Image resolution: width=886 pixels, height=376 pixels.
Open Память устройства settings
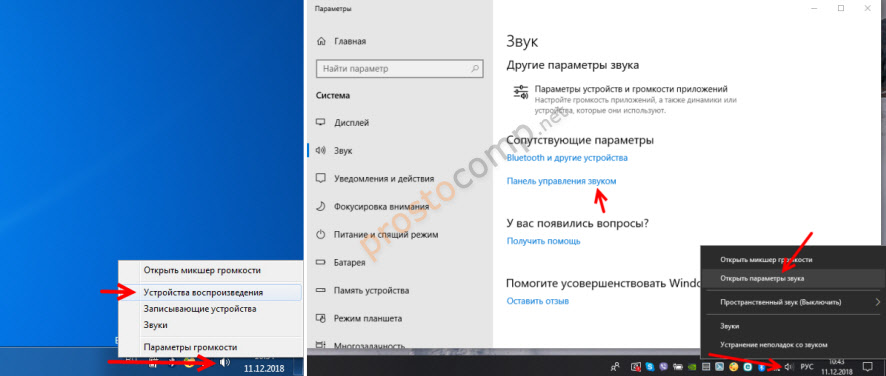[400, 291]
